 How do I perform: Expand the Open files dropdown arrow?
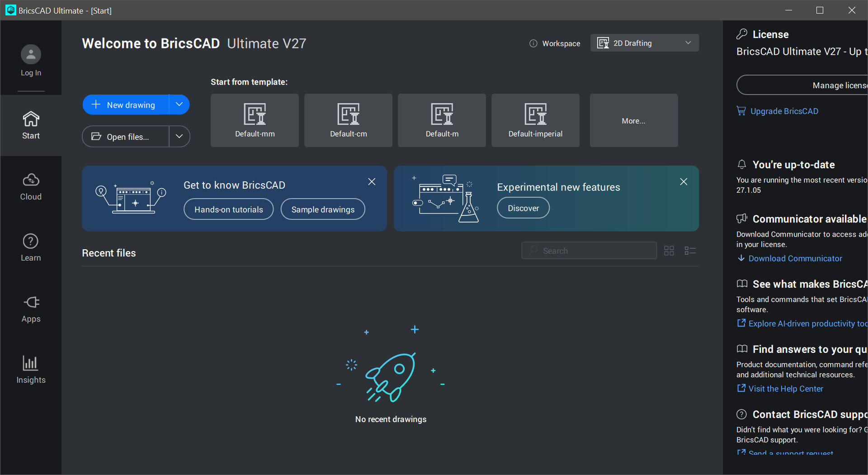coord(179,137)
